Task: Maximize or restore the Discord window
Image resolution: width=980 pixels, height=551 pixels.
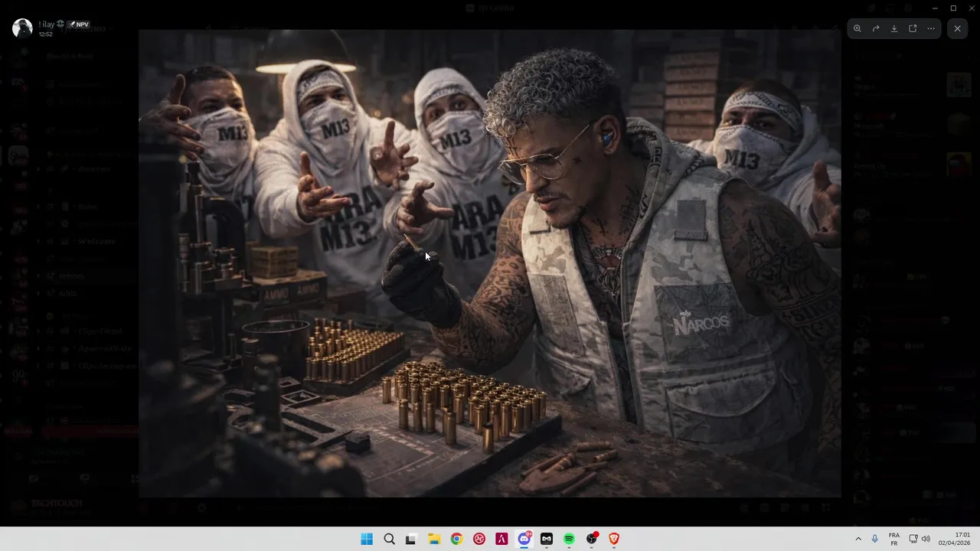Action: (953, 8)
